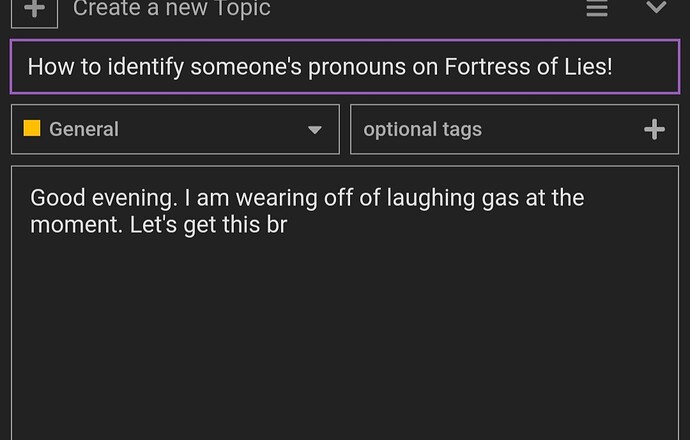The image size is (690, 440).
Task: Click the General label text
Action: 84,129
